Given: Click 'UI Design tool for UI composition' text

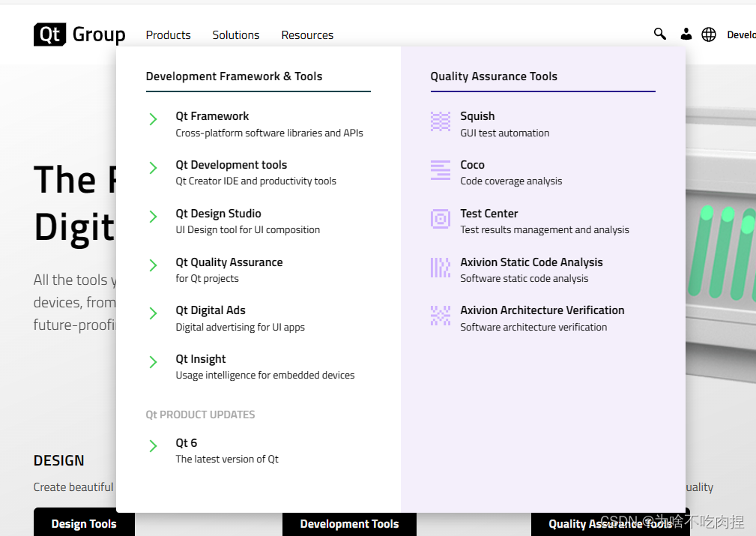Looking at the screenshot, I should [x=247, y=229].
